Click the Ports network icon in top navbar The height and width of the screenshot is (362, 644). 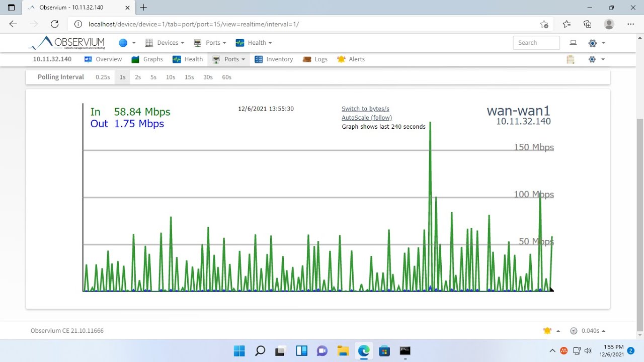pyautogui.click(x=198, y=43)
